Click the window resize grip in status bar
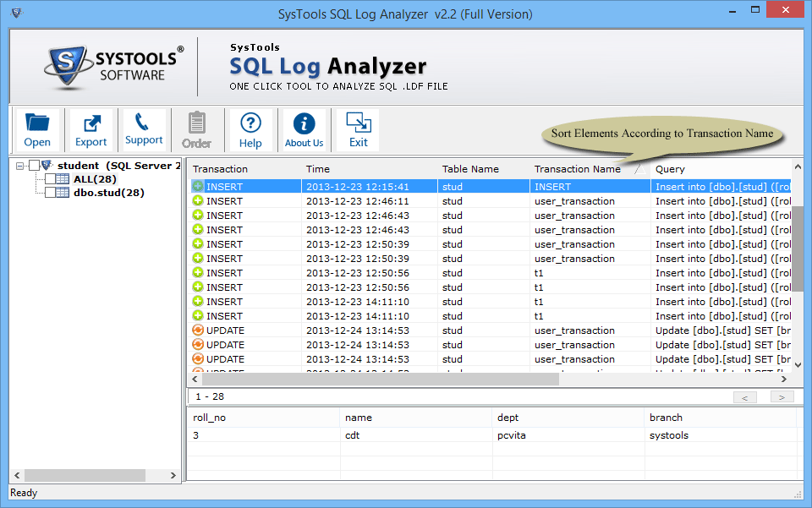Screen dimensions: 812x508 coord(798,494)
